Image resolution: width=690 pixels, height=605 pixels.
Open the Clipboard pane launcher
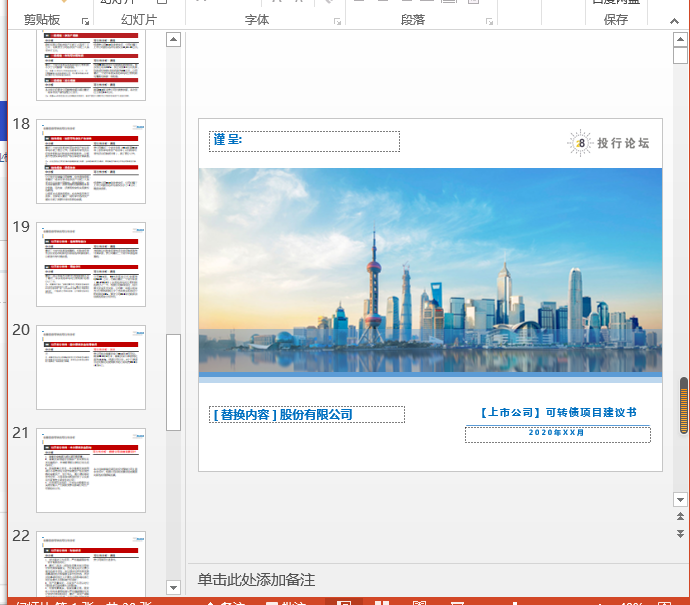85,20
